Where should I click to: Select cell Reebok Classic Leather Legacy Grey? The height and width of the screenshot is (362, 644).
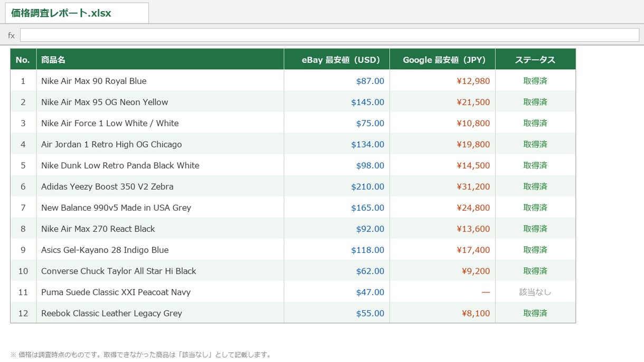(160, 313)
